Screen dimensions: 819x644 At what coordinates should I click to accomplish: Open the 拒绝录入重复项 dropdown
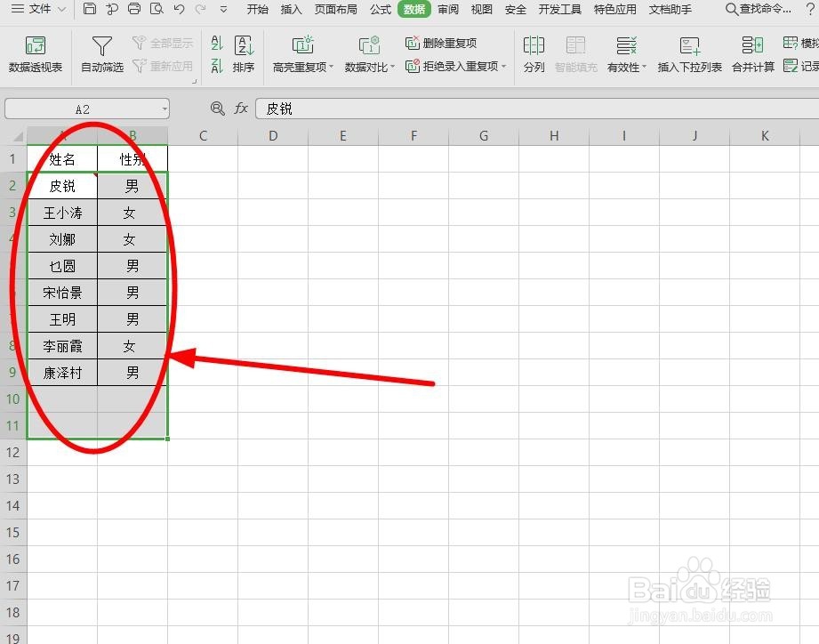pos(456,67)
